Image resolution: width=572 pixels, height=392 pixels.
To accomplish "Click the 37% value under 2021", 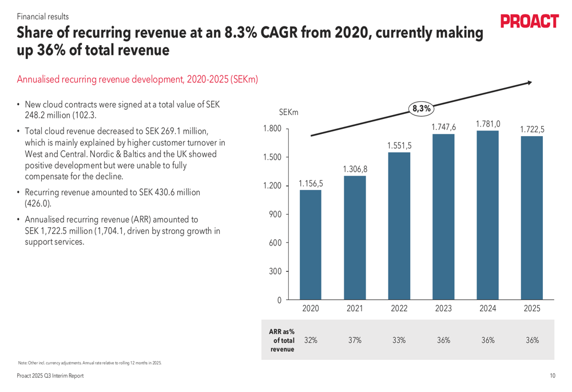I will [x=355, y=340].
